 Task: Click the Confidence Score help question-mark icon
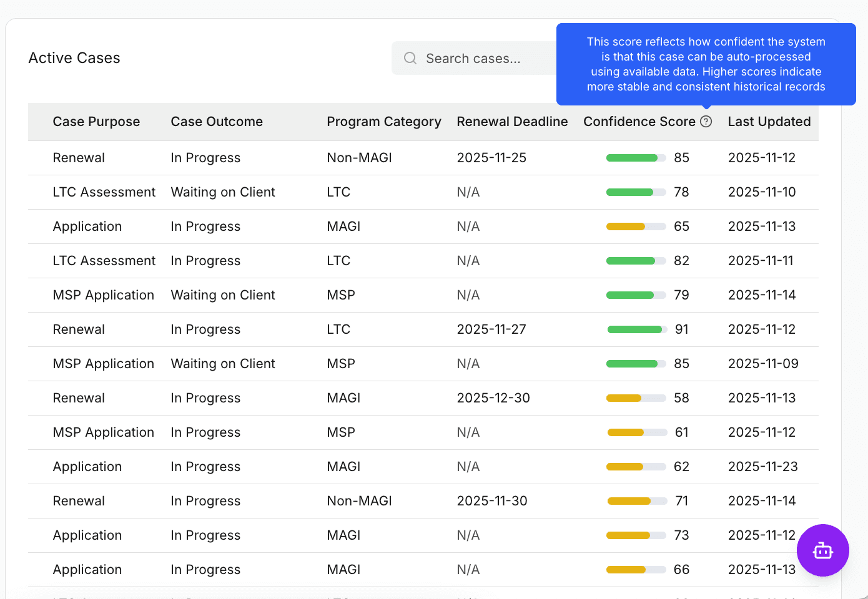[706, 122]
